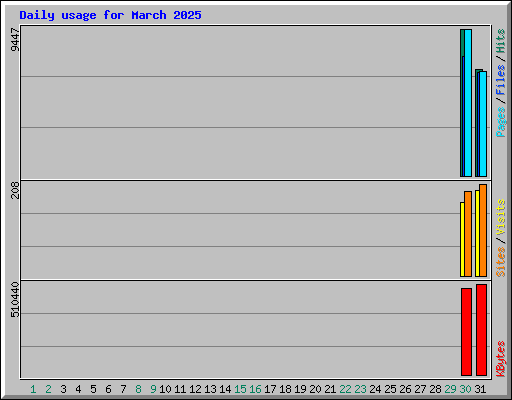Click the orange Sites legend label

[501, 262]
